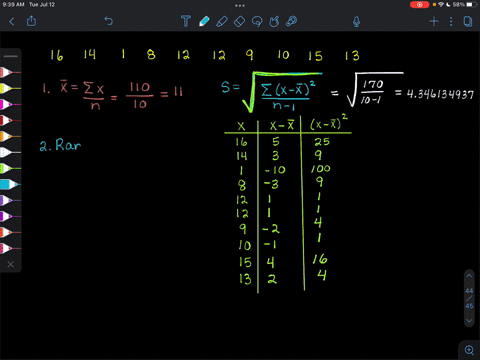Tap the screen recording indicator
This screenshot has height=360, width=480.
pyautogui.click(x=419, y=5)
